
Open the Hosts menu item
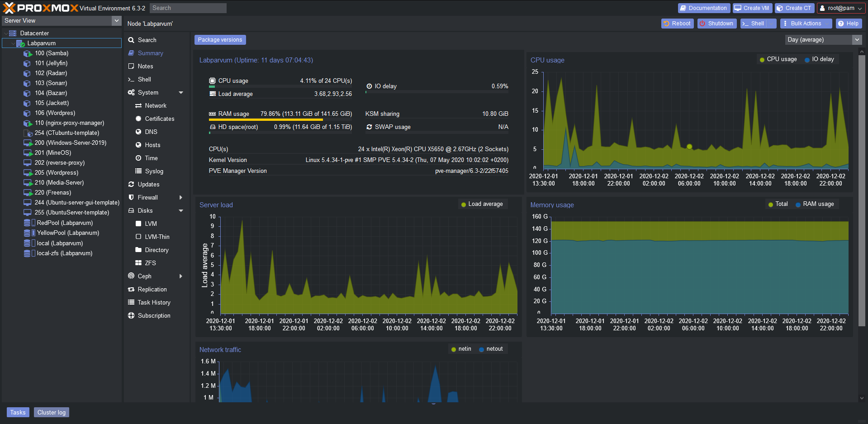pos(156,145)
